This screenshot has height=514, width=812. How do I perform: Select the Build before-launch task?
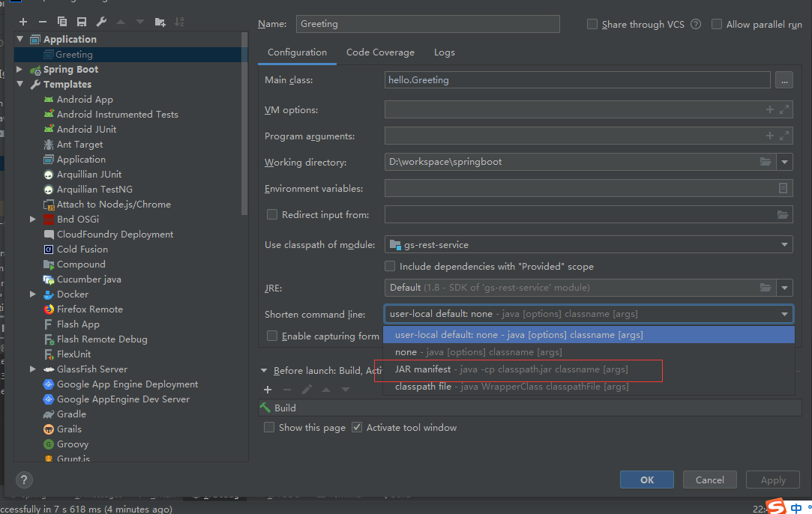pyautogui.click(x=530, y=408)
